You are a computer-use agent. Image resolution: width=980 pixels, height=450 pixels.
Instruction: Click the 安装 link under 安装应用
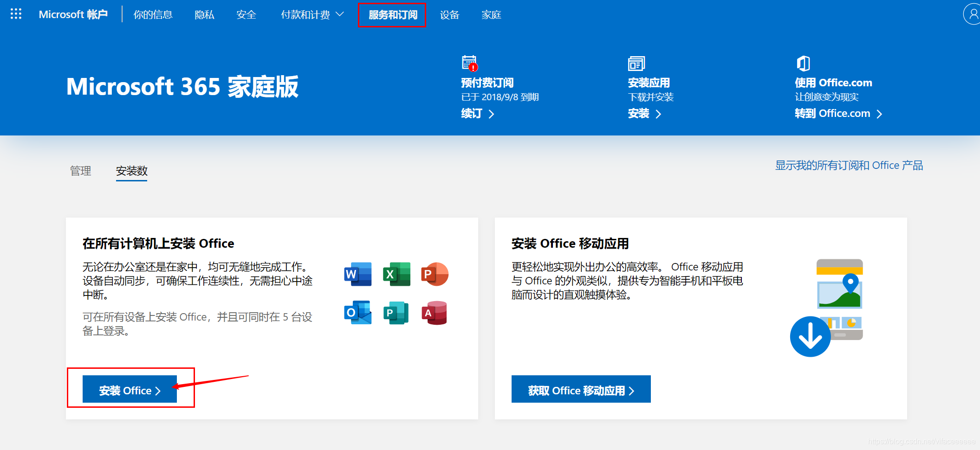pyautogui.click(x=644, y=114)
